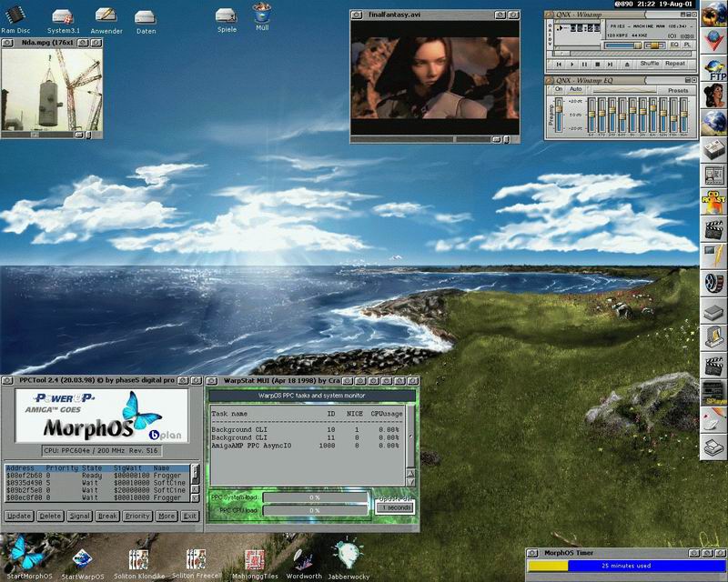The width and height of the screenshot is (728, 582).
Task: Launch the SPlayer dock icon
Action: tap(713, 392)
